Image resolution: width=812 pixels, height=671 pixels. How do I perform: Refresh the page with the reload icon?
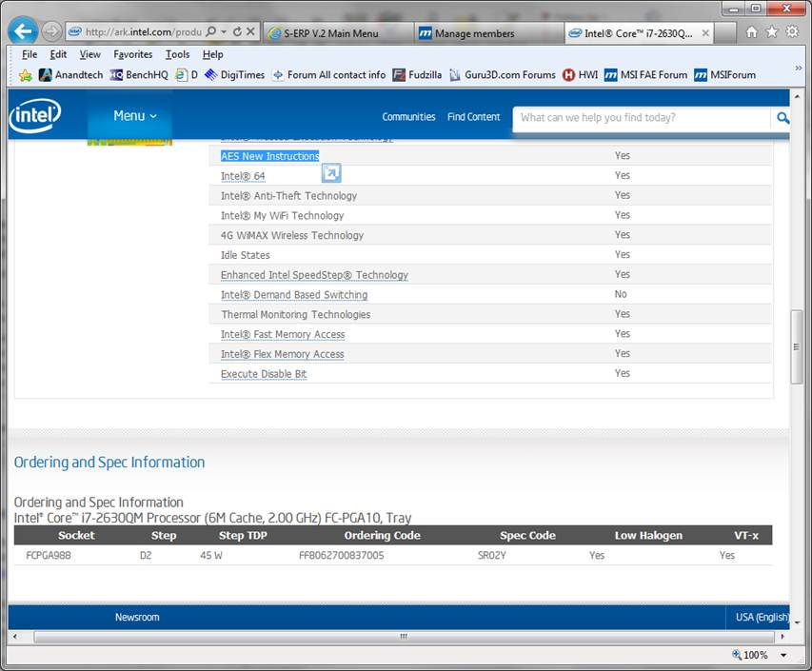click(x=236, y=31)
